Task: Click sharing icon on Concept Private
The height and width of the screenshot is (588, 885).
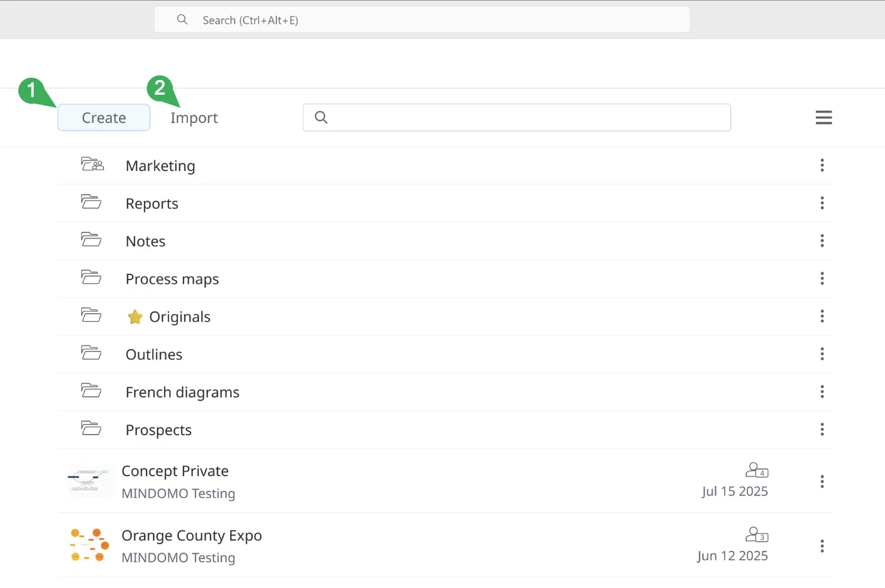Action: (x=756, y=470)
